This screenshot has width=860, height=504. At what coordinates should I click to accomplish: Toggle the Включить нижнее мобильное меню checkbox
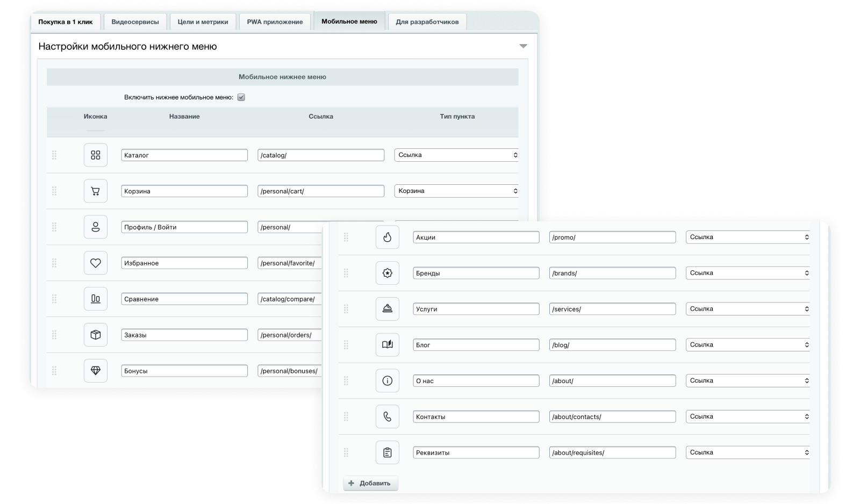click(241, 97)
